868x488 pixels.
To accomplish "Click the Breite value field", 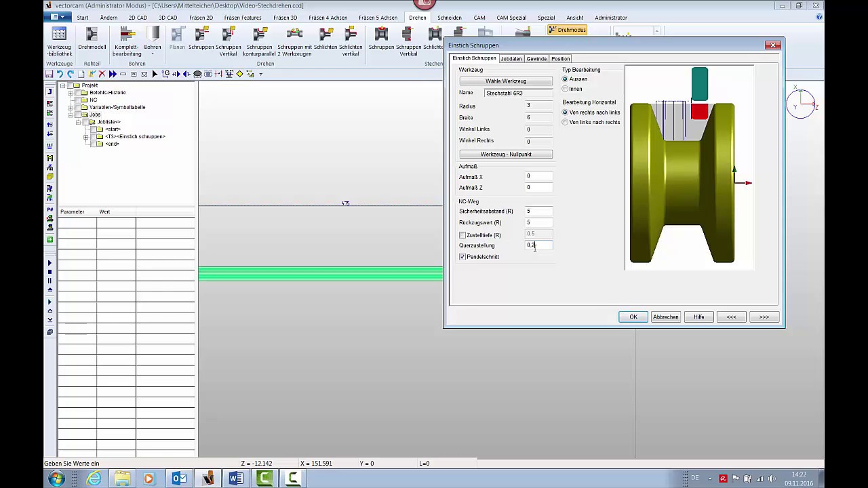I will pos(539,118).
